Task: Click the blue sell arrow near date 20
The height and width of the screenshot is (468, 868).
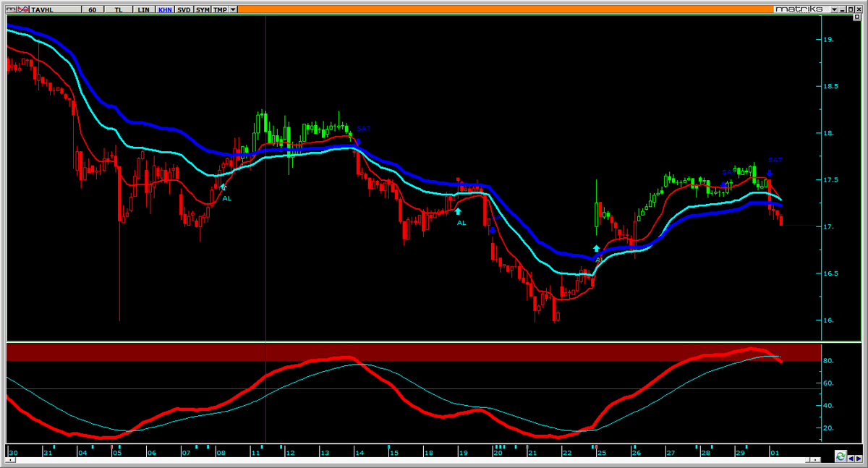Action: point(492,230)
